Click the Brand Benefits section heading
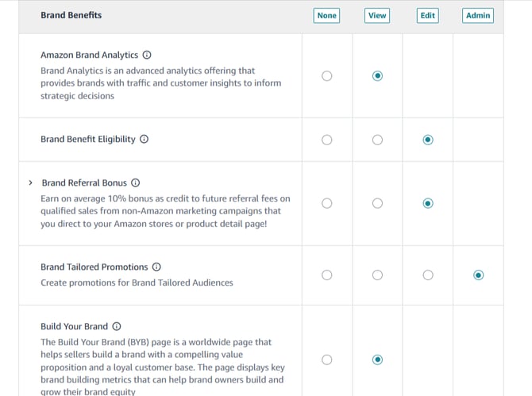This screenshot has height=396, width=532. [x=71, y=15]
